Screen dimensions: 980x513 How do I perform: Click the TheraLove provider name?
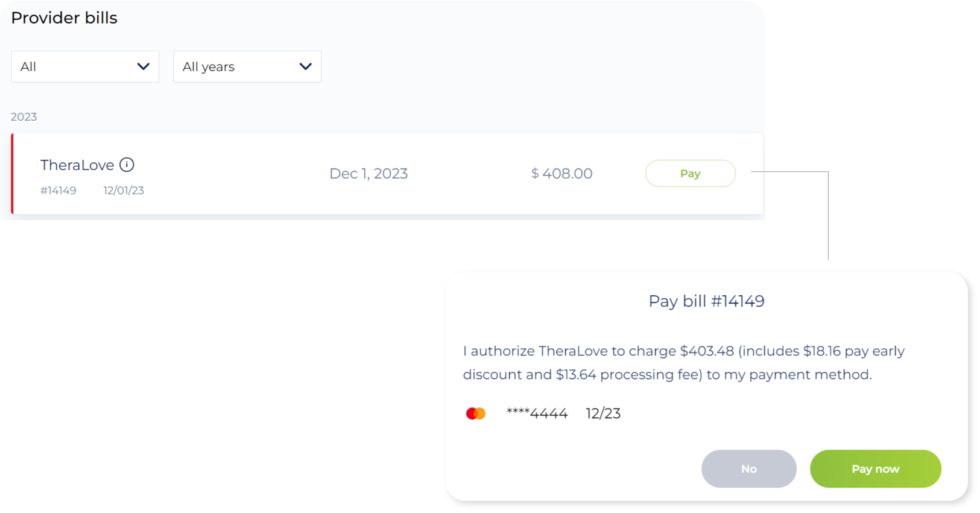click(x=77, y=164)
